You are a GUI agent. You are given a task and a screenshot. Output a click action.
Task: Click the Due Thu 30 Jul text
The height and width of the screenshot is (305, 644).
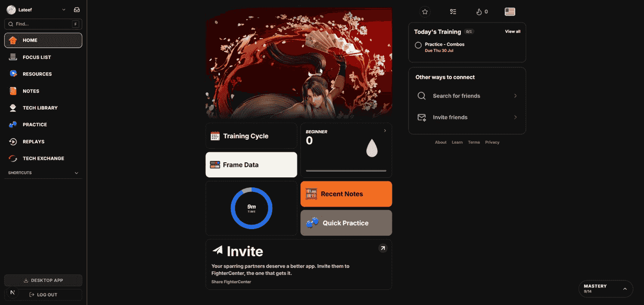tap(439, 51)
